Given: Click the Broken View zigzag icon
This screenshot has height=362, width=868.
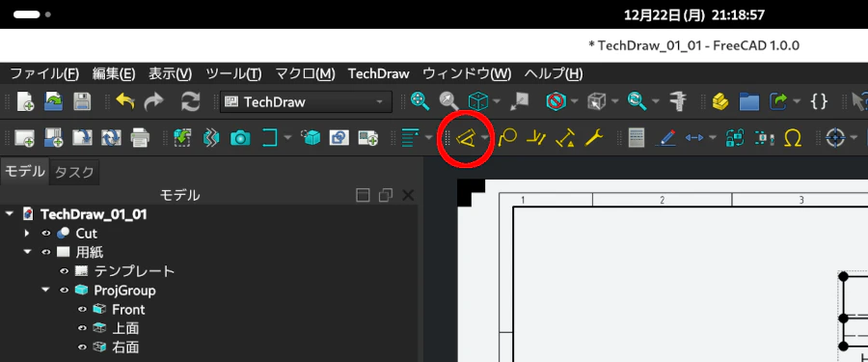Looking at the screenshot, I should coord(211,137).
